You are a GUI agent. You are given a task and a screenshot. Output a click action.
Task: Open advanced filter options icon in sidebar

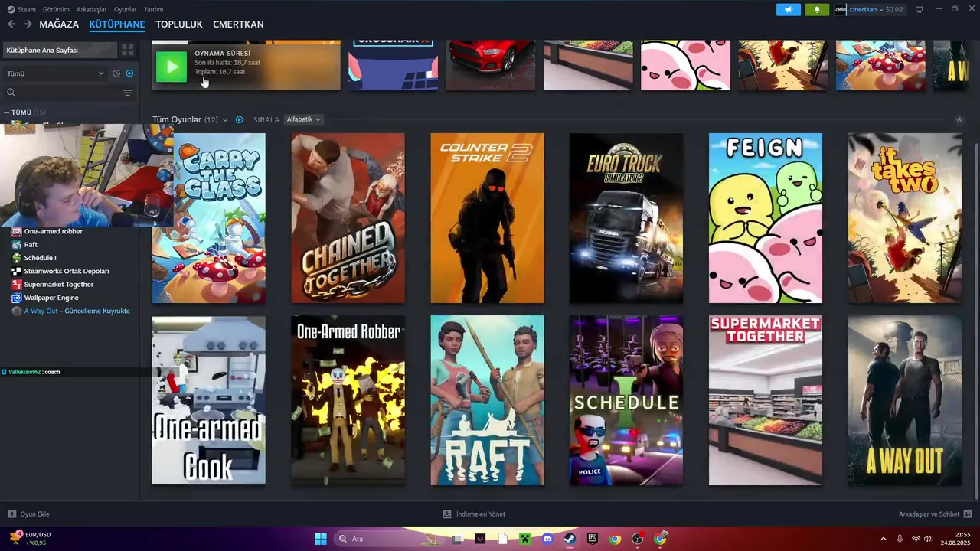pyautogui.click(x=127, y=93)
